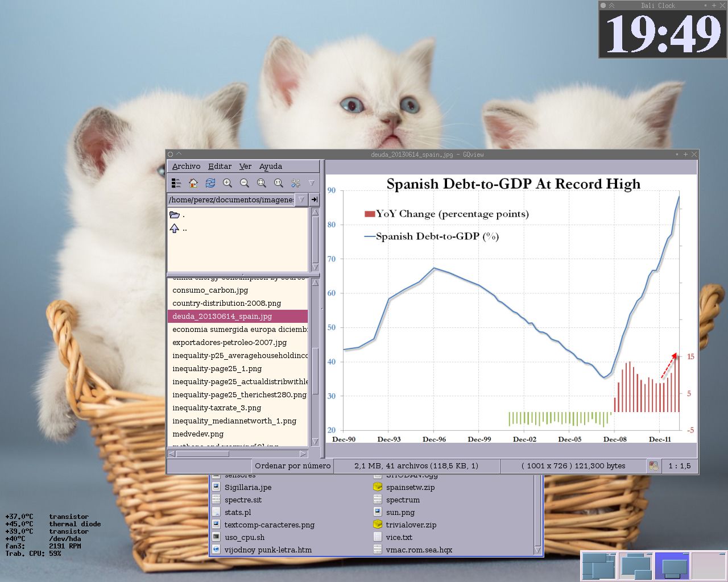Click the folder path entry field
Viewport: 728px width, 582px height.
pos(231,199)
